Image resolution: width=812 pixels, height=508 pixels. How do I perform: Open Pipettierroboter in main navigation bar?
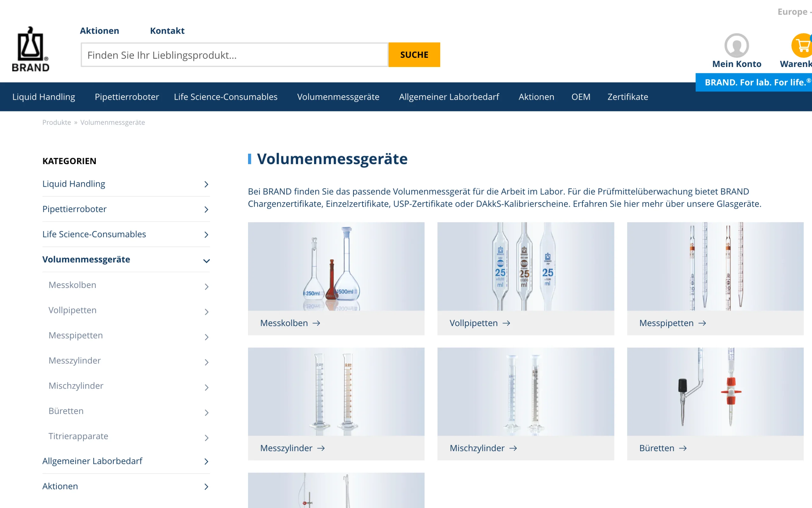tap(127, 97)
